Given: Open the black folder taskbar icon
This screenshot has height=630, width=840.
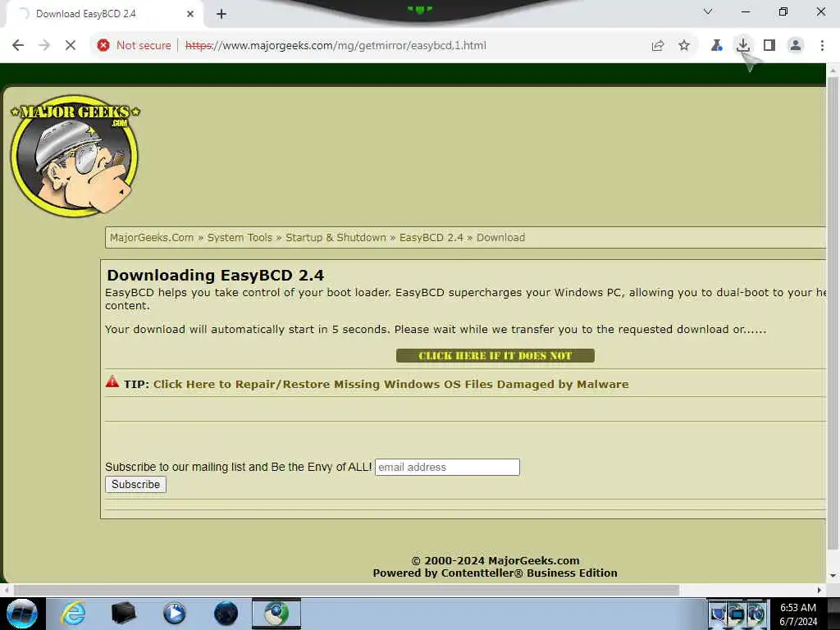Looking at the screenshot, I should click(123, 614).
